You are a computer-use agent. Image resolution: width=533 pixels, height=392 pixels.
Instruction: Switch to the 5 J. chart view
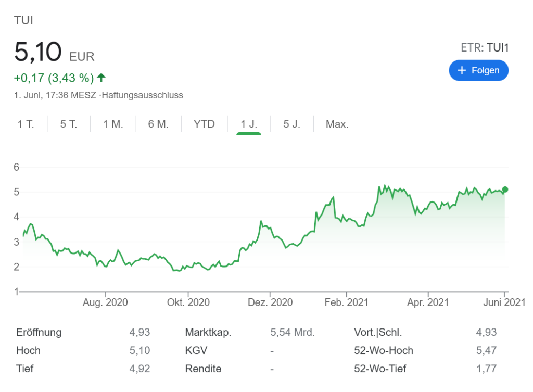click(x=292, y=124)
